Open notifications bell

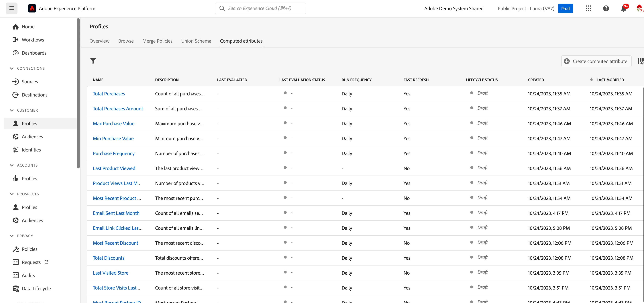[623, 9]
